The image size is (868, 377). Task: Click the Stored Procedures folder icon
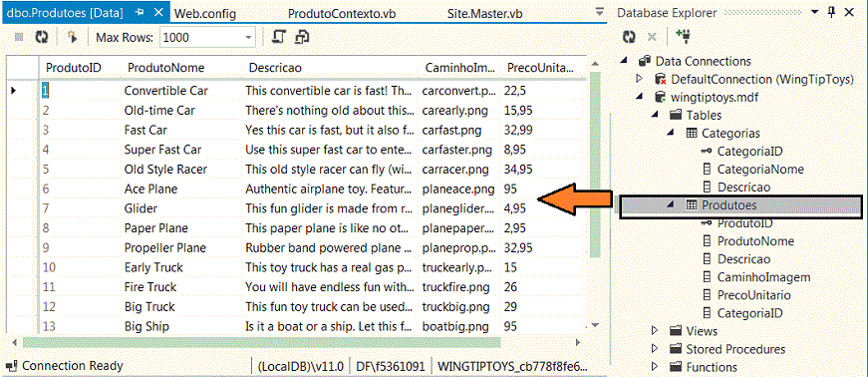[676, 349]
